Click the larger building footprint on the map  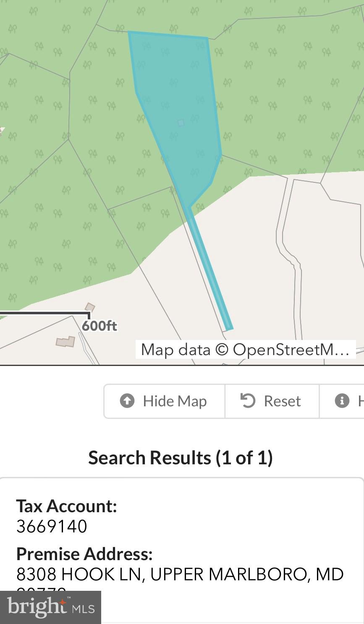point(65,342)
